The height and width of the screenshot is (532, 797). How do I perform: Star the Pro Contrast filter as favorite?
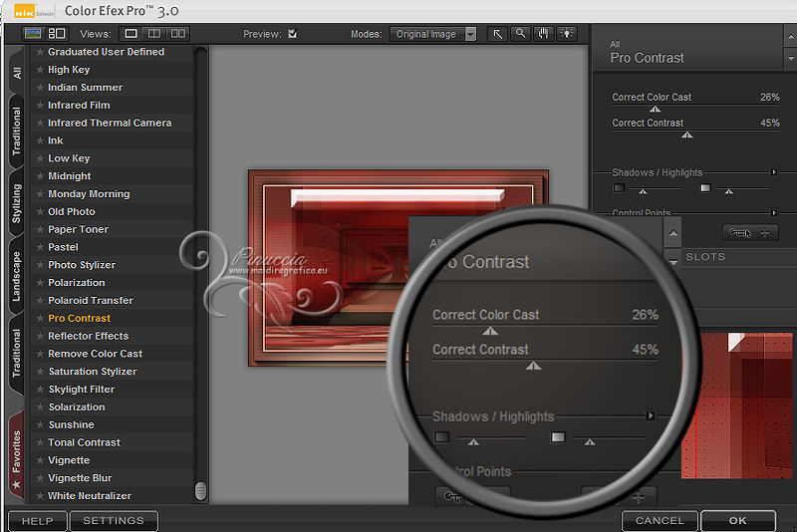[x=39, y=318]
